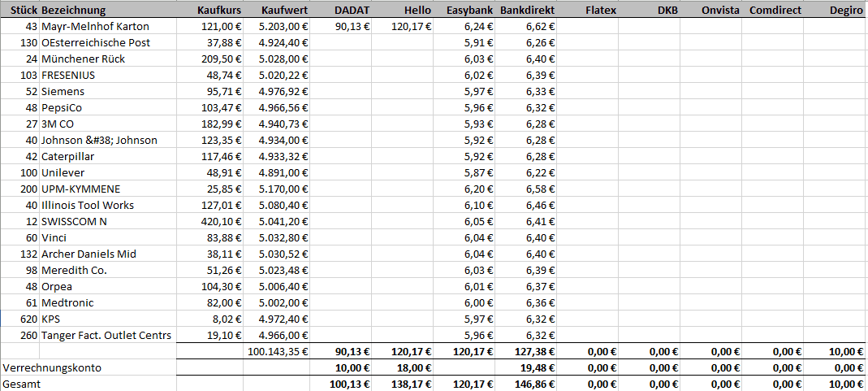This screenshot has height=391, width=868.
Task: Click the UPM-KYMMENE cell
Action: pyautogui.click(x=108, y=189)
